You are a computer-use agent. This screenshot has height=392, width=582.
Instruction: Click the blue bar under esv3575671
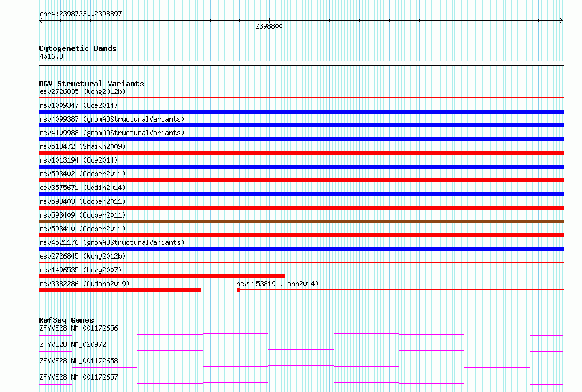[301, 194]
